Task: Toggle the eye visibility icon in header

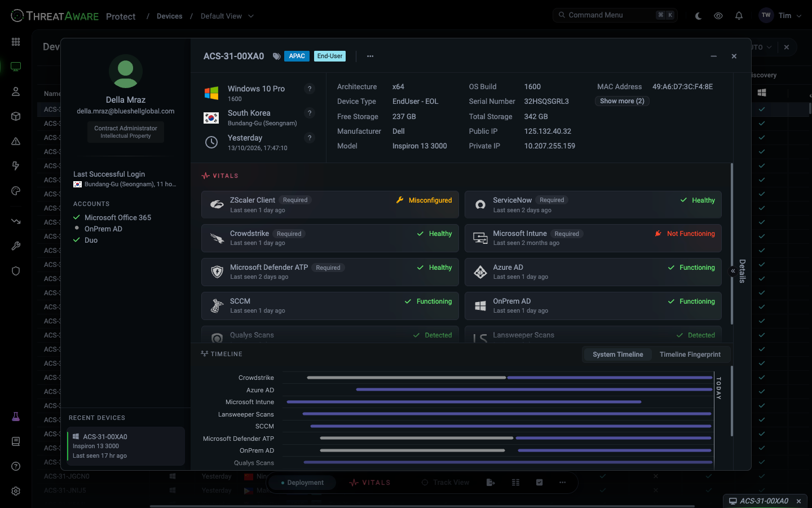Action: click(x=718, y=16)
